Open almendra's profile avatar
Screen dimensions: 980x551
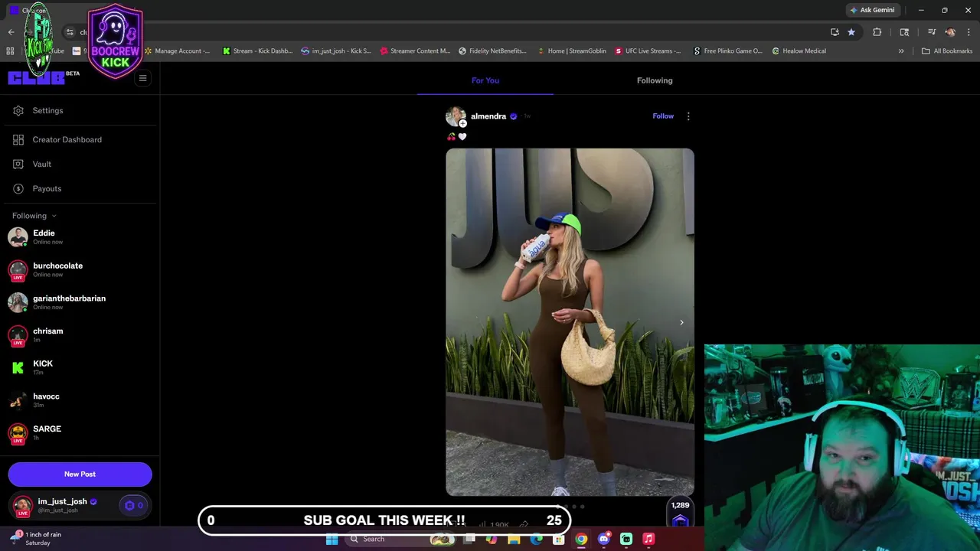456,116
